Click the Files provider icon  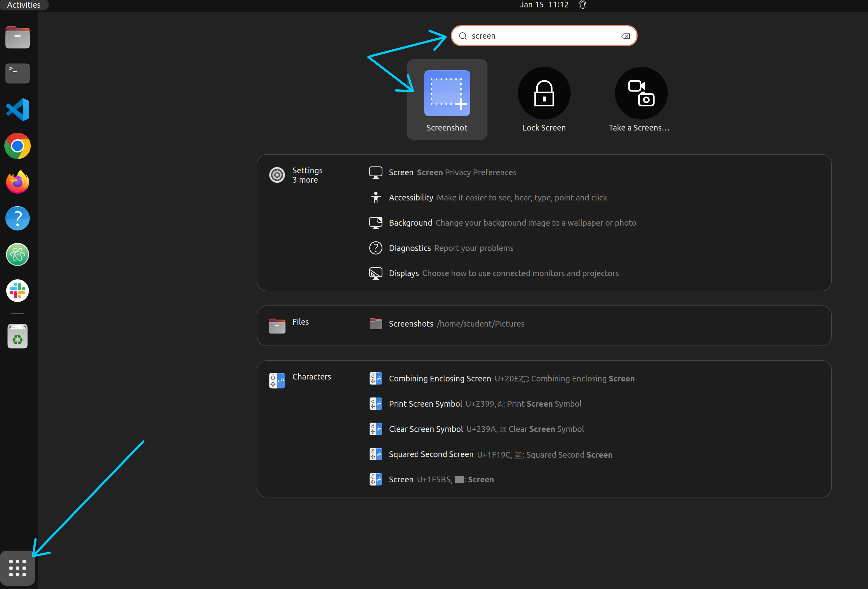[277, 325]
